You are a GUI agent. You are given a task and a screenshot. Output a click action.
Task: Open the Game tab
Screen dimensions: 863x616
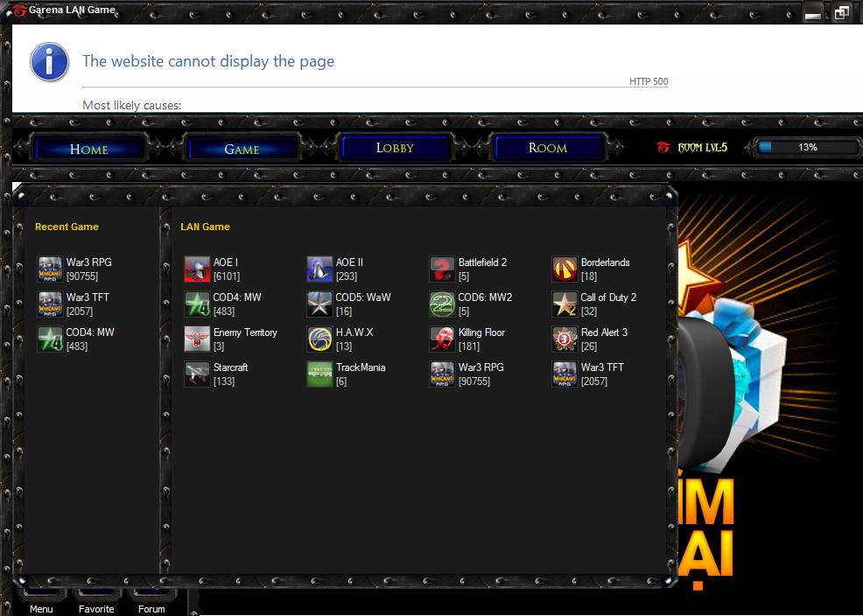pos(242,149)
